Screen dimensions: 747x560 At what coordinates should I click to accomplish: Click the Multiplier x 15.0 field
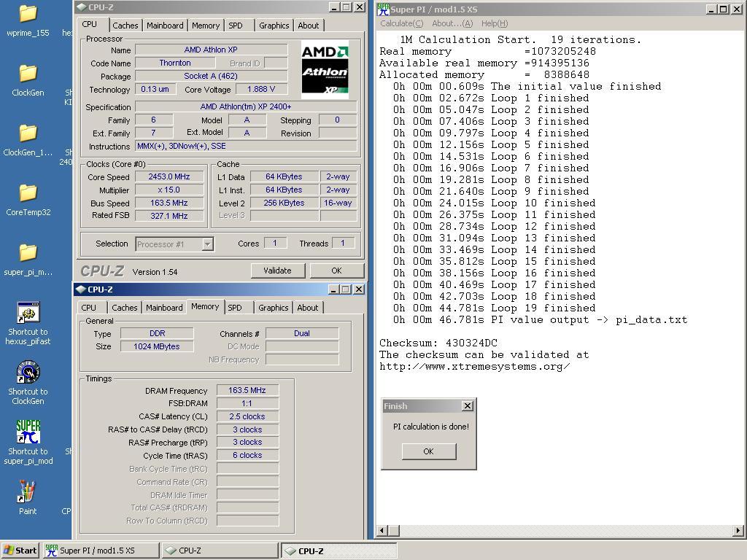[x=169, y=190]
